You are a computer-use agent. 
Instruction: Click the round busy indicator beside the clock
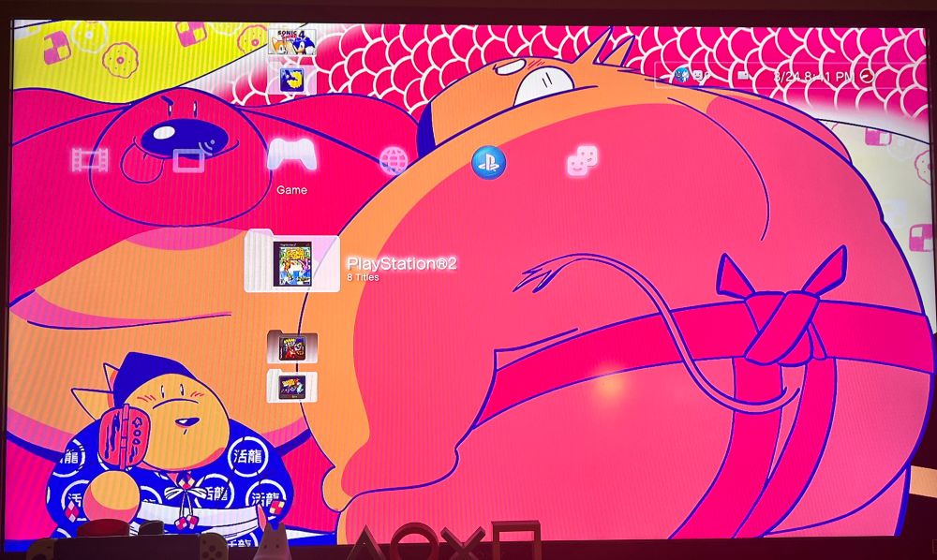point(866,76)
